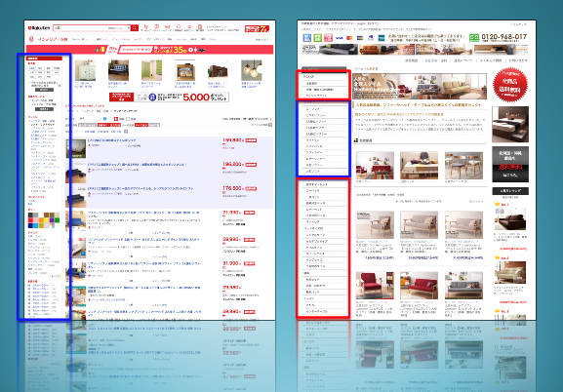
Task: Click the VISA payment logo on the furniture shop page
Action: tap(339, 38)
